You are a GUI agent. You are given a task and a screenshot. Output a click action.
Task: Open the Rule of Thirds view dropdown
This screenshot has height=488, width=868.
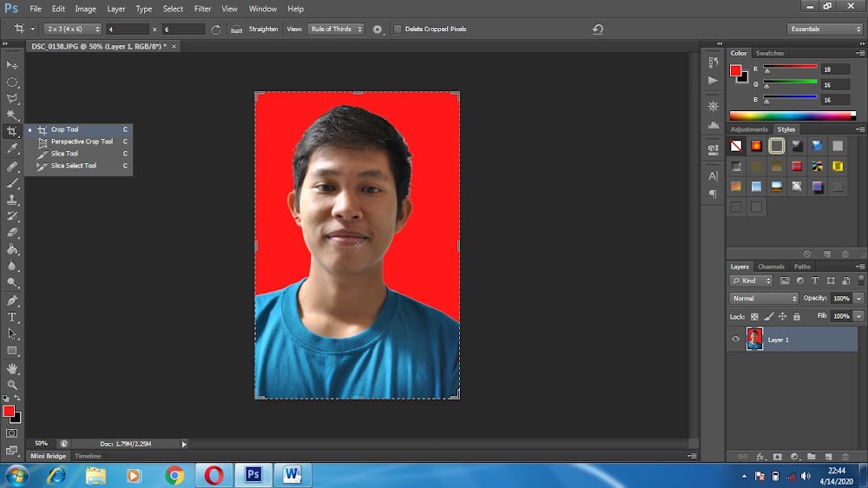coord(336,29)
